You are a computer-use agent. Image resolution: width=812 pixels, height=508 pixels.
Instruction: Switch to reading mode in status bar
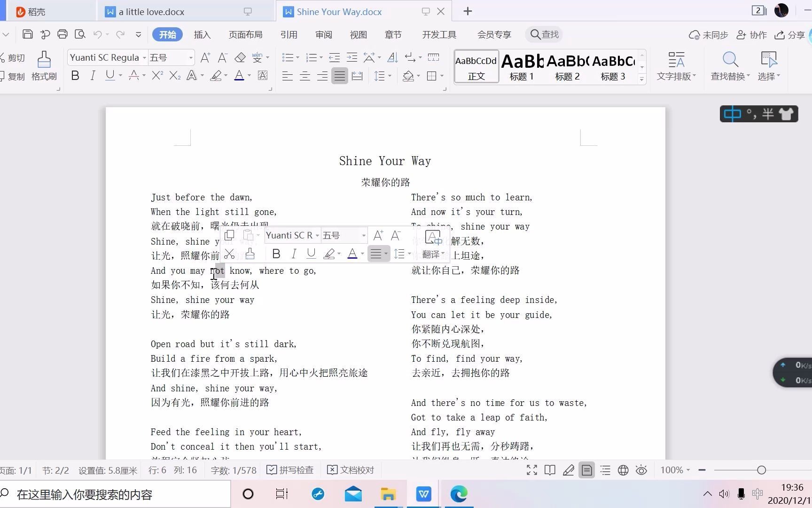click(550, 470)
